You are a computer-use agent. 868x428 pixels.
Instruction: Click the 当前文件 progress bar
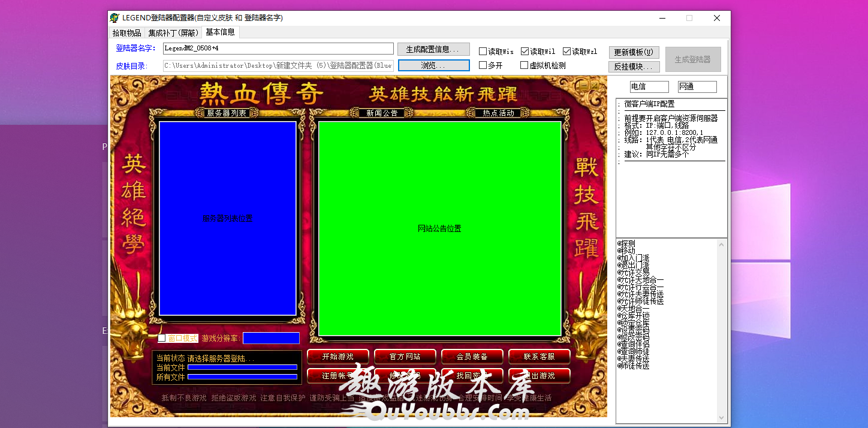pyautogui.click(x=243, y=367)
